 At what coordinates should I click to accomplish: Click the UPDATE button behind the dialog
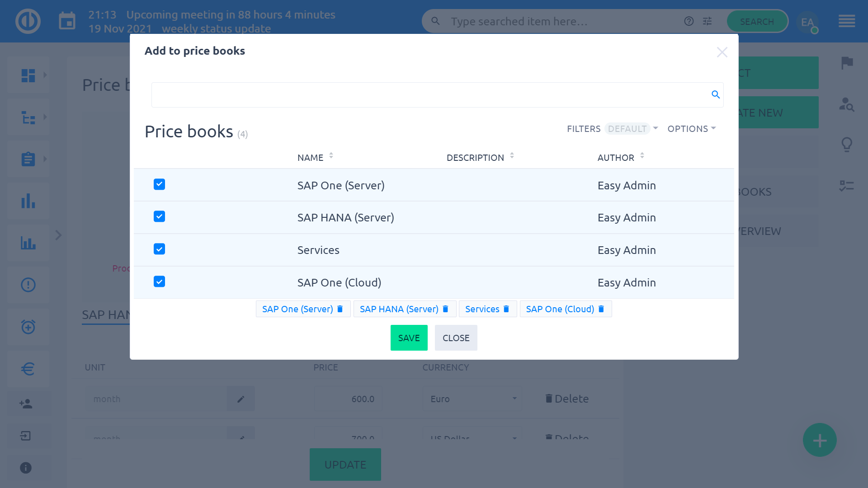[345, 465]
